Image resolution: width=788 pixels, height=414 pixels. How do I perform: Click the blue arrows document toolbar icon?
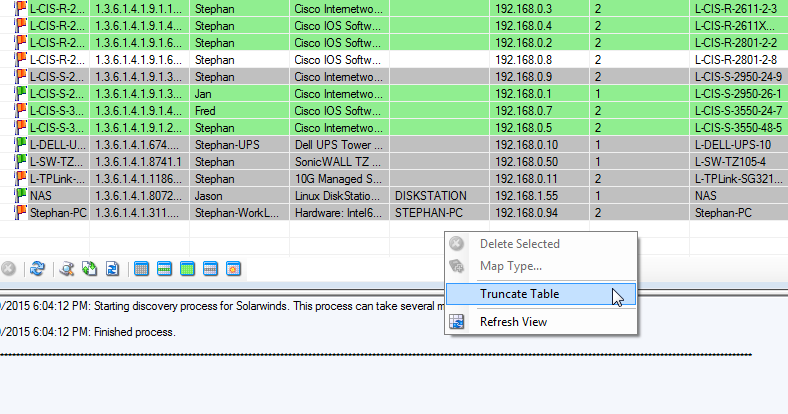tap(113, 268)
